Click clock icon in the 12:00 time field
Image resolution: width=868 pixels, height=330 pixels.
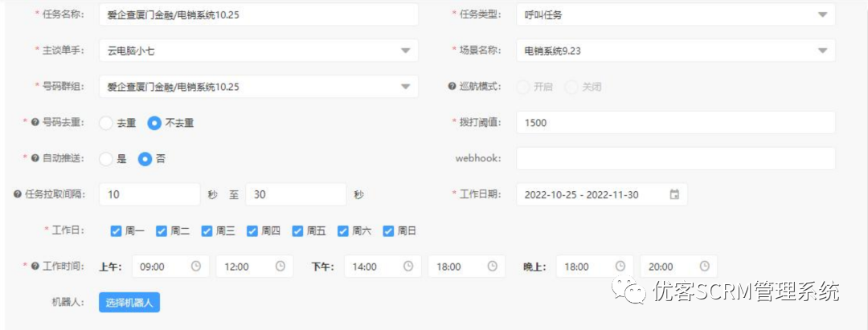[280, 266]
